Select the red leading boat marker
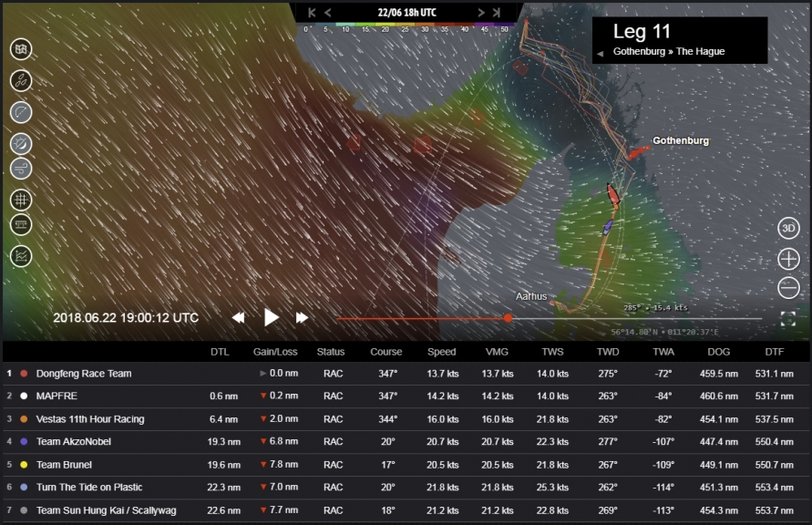 click(x=612, y=193)
